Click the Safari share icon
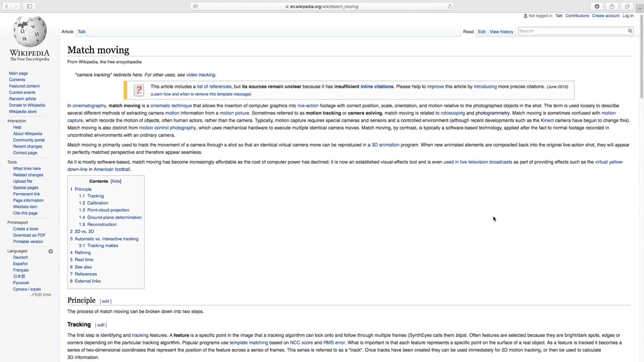Viewport: 644px width, 362px height. pyautogui.click(x=612, y=7)
